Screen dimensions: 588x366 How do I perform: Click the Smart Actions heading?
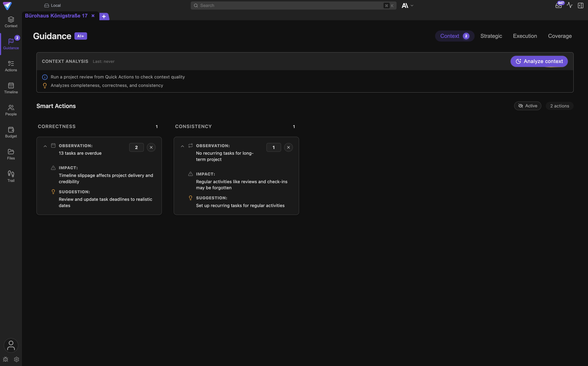point(56,106)
